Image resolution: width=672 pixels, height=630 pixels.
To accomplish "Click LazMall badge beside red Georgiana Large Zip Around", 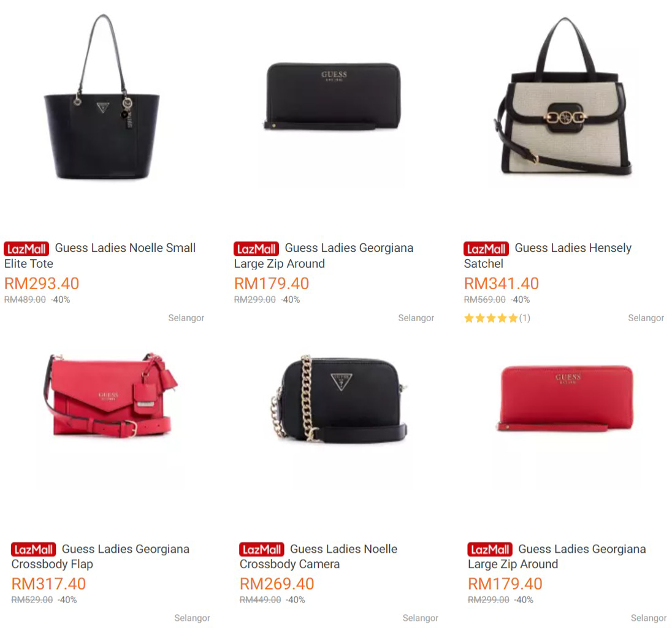I will coord(490,550).
